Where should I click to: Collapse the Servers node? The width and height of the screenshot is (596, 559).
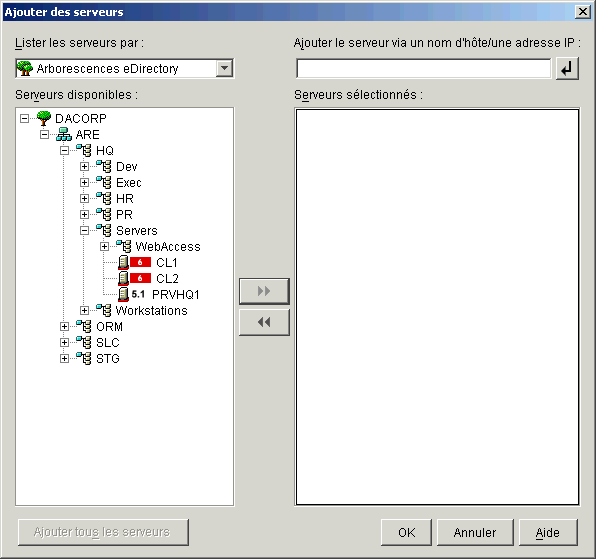point(84,230)
